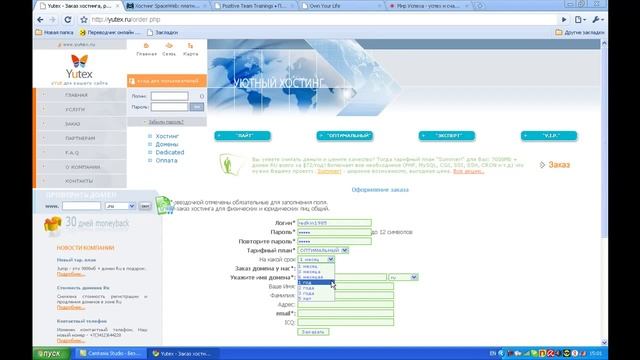Image resolution: width=640 pixels, height=360 pixels.
Task: Submit the order with Заказать button
Action: click(313, 332)
